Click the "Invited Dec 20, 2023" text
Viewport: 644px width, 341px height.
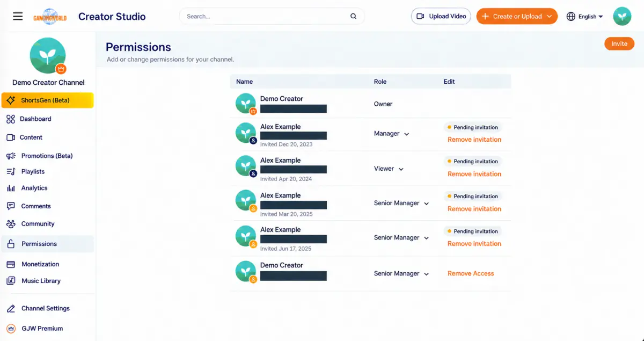tap(286, 144)
